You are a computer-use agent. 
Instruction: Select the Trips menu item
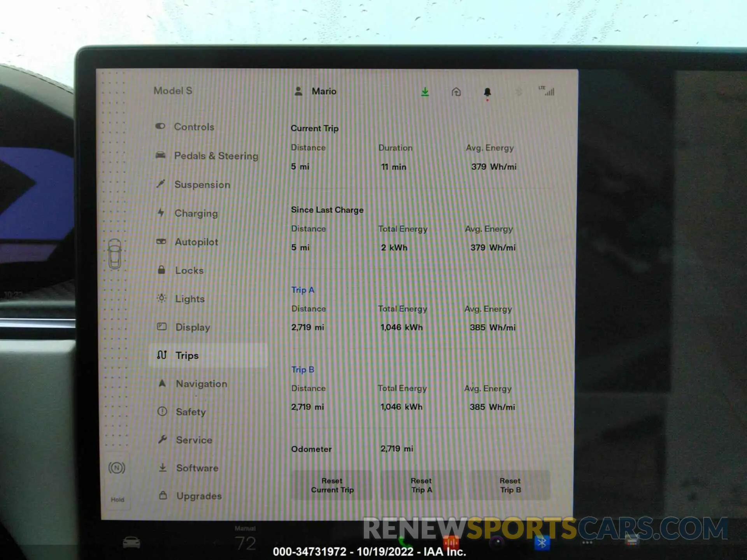tap(208, 355)
